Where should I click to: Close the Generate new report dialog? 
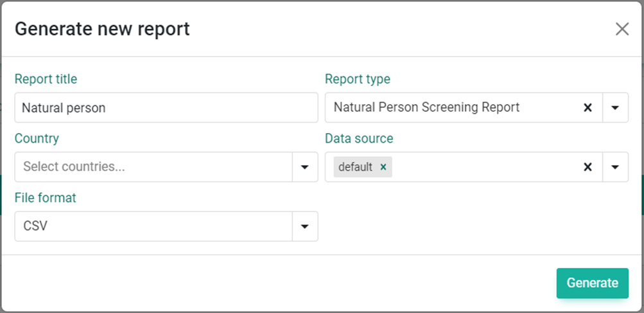[x=622, y=29]
